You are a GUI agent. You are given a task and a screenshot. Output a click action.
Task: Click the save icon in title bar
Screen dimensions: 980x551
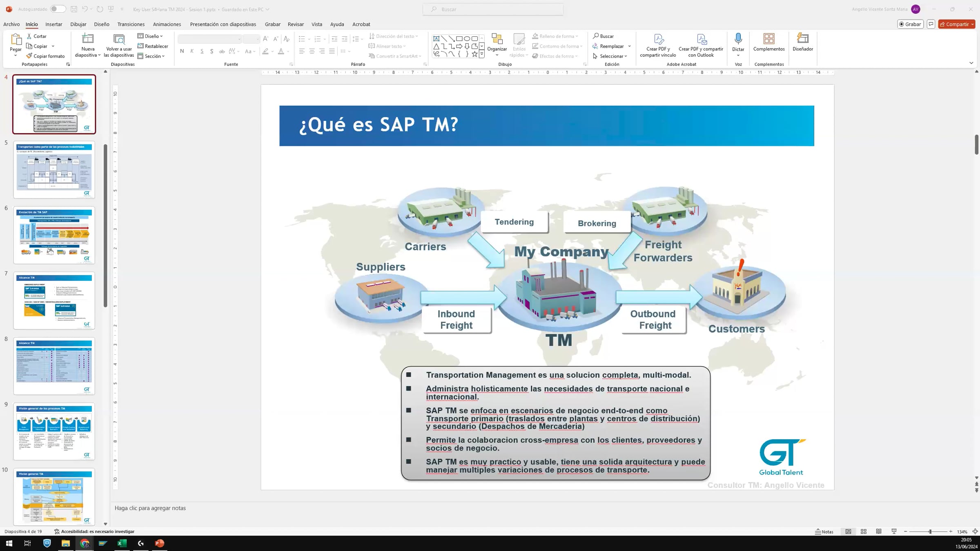point(74,9)
